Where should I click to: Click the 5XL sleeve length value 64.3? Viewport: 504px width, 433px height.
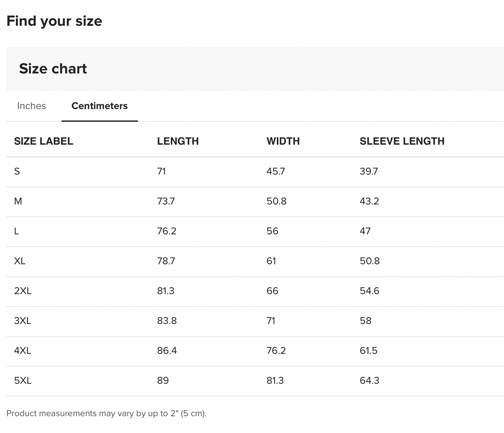click(369, 381)
